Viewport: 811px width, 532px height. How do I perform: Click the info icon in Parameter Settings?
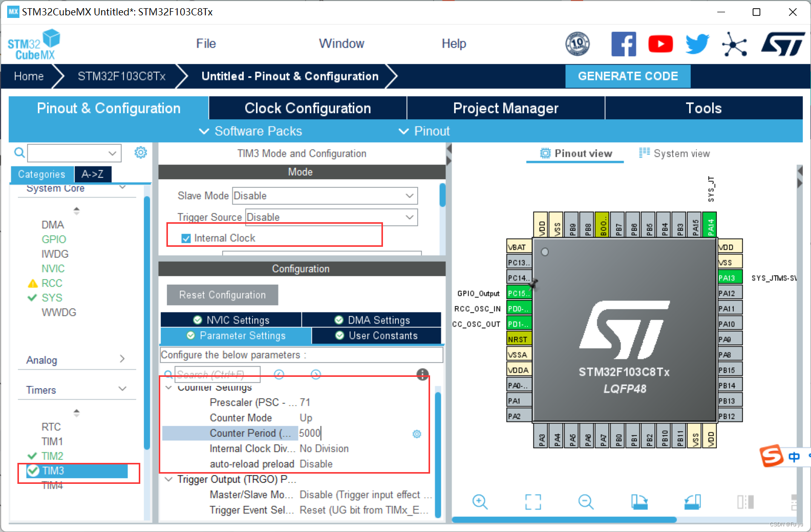422,374
